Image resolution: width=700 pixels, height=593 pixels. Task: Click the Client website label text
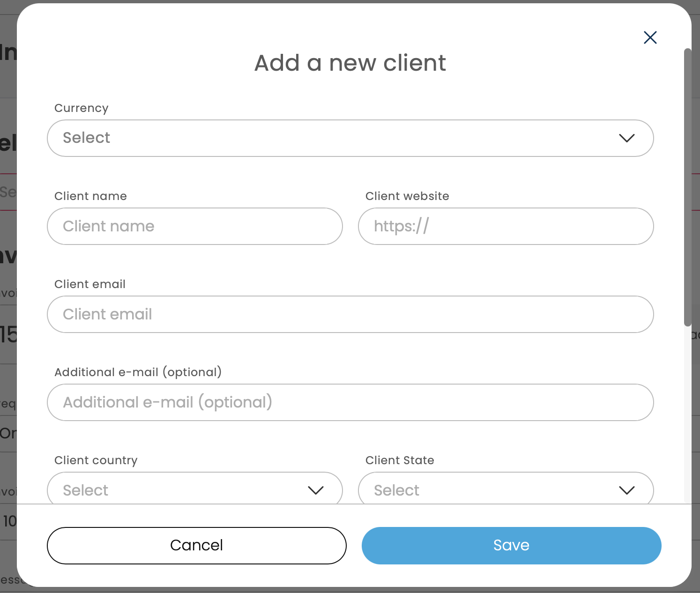407,196
